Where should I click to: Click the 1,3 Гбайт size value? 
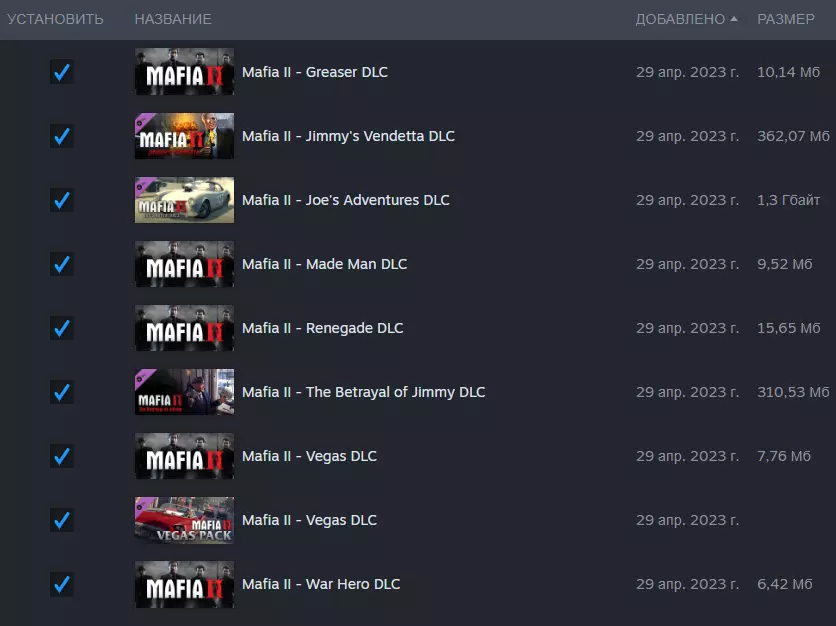tap(789, 200)
